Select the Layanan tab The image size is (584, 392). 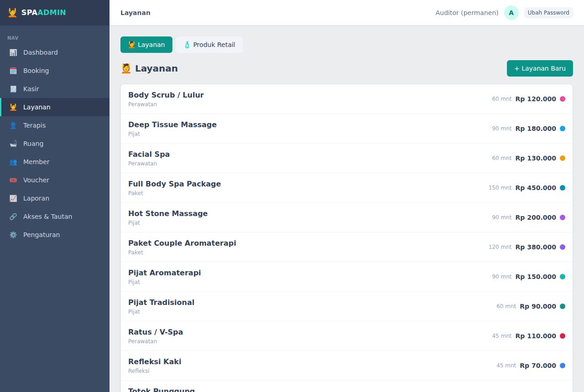coord(146,45)
